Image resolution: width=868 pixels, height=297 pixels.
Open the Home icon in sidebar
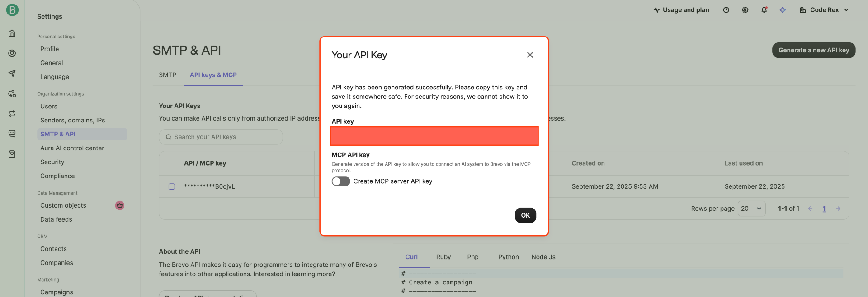pyautogui.click(x=12, y=33)
